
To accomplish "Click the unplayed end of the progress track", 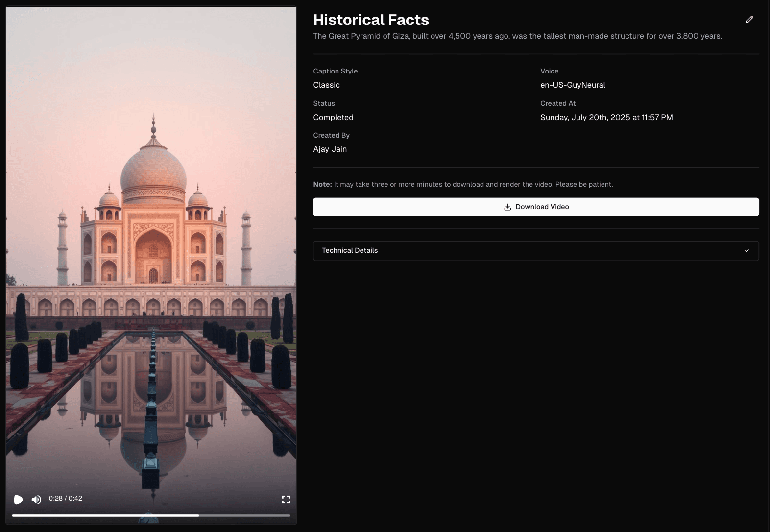I will pos(245,515).
